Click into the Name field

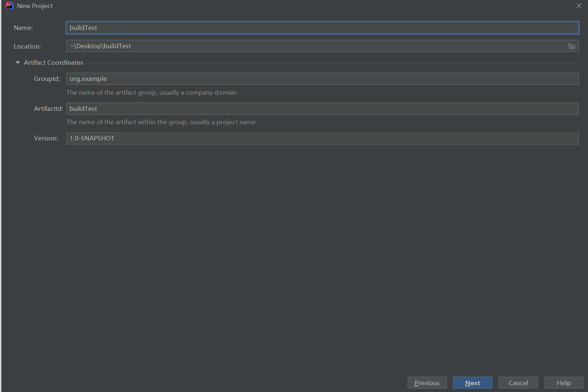pyautogui.click(x=322, y=28)
